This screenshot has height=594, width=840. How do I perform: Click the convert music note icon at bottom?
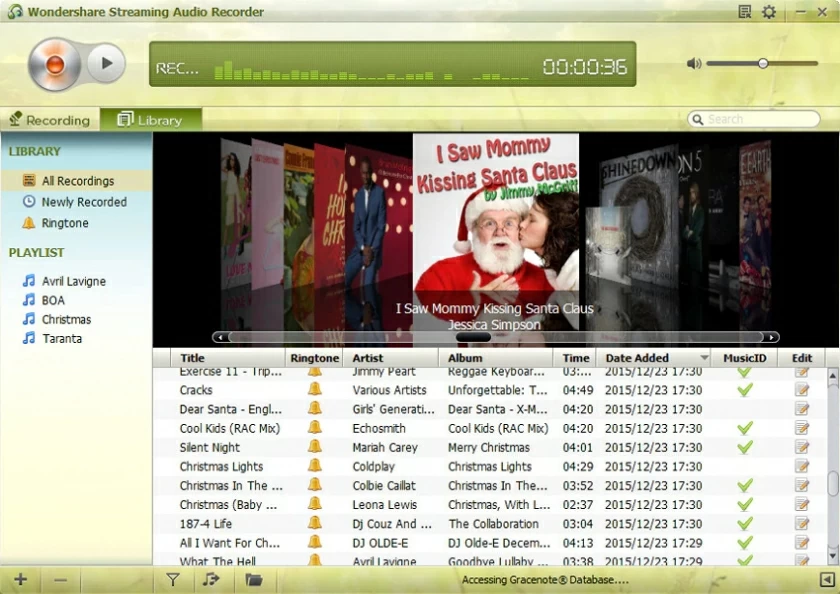click(211, 579)
